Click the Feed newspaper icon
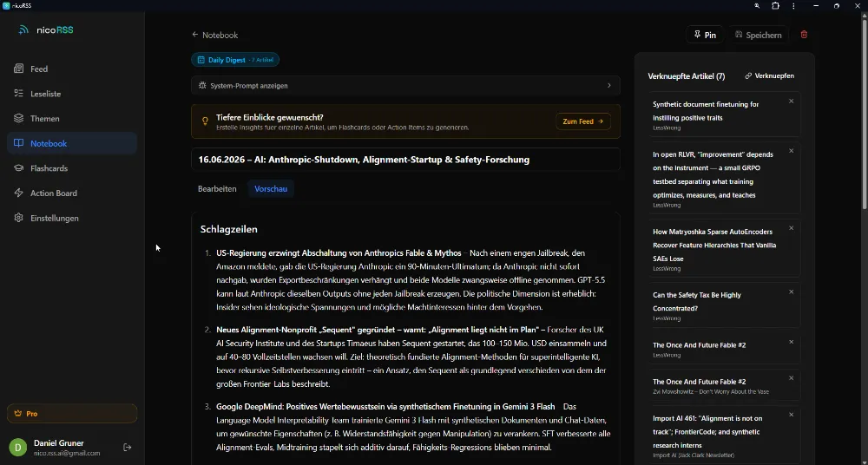This screenshot has height=465, width=868. pyautogui.click(x=19, y=69)
